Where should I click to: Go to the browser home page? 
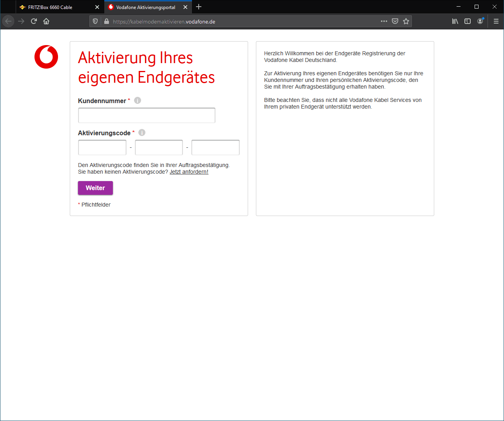tap(46, 21)
